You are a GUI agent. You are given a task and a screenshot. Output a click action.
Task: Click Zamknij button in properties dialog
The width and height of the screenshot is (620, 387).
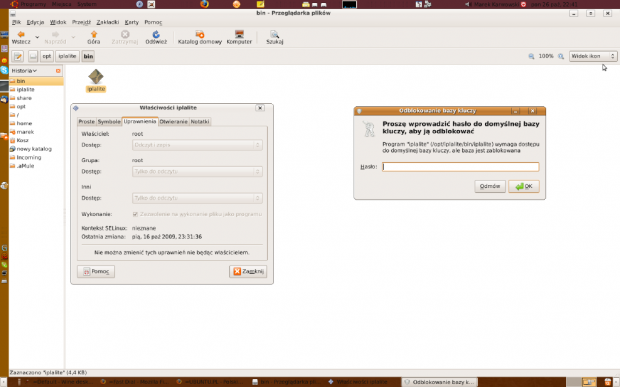pos(248,272)
